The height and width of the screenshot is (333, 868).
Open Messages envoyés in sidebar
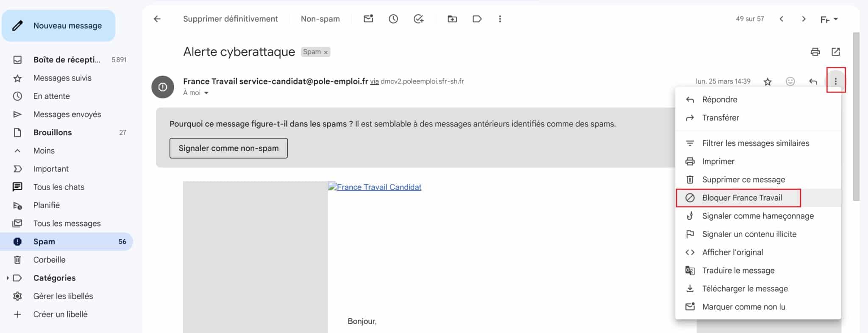67,115
